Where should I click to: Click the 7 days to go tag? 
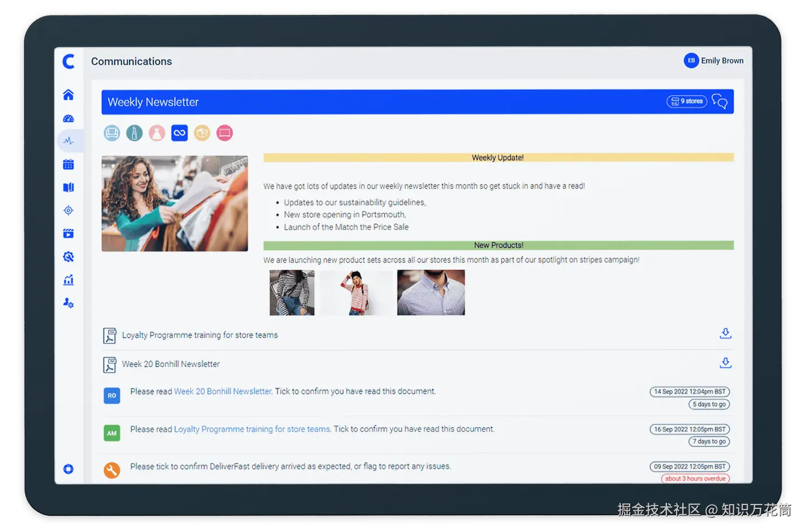709,441
